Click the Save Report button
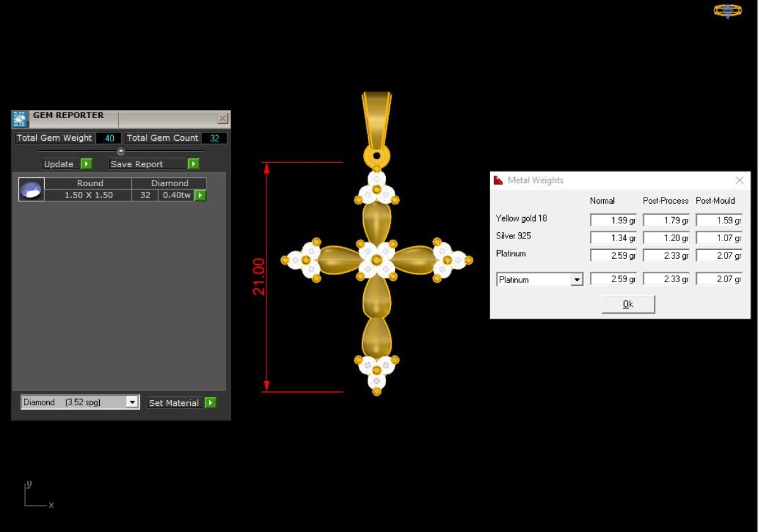Screen dimensions: 758x532 coord(148,164)
